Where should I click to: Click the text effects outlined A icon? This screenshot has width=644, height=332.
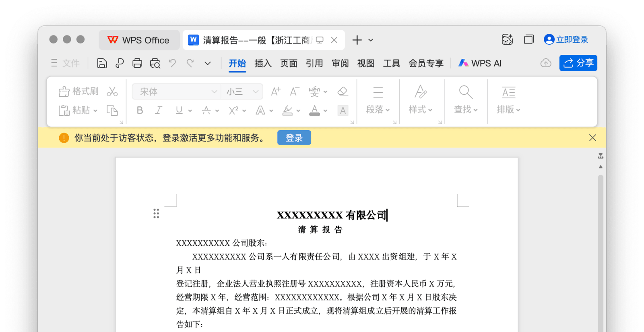[x=260, y=110]
